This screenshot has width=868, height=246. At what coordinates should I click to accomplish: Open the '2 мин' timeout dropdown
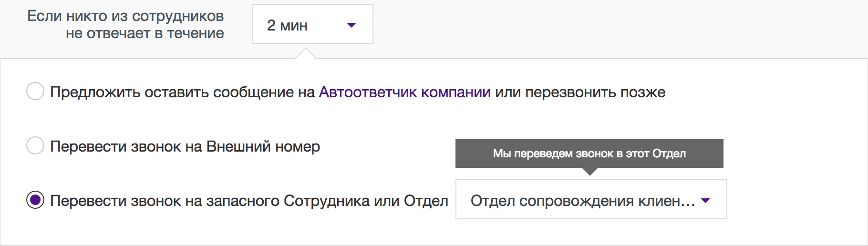coord(313,24)
